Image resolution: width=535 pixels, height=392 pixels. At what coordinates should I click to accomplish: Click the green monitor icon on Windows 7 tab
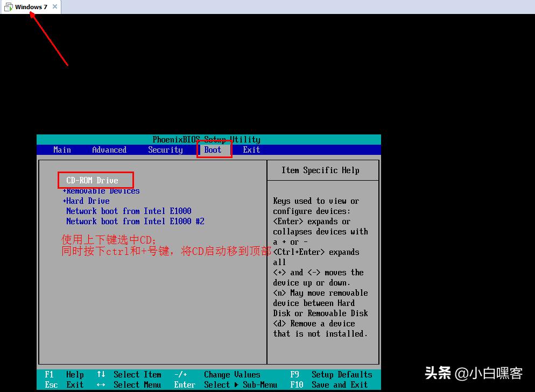(x=9, y=7)
